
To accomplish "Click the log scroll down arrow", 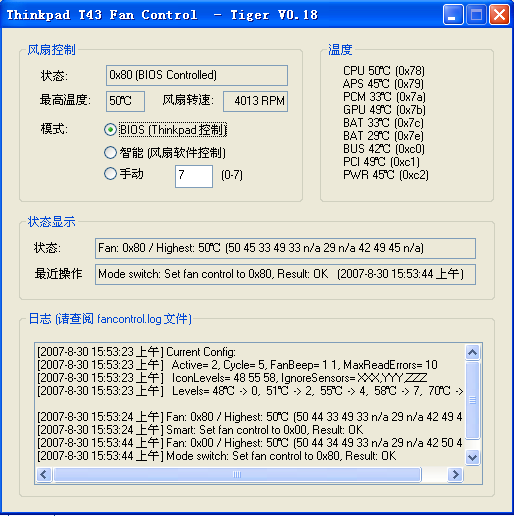I will 472,457.
